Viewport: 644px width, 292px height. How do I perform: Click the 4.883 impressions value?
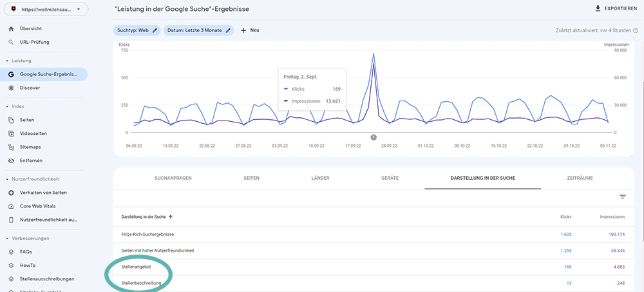620,267
